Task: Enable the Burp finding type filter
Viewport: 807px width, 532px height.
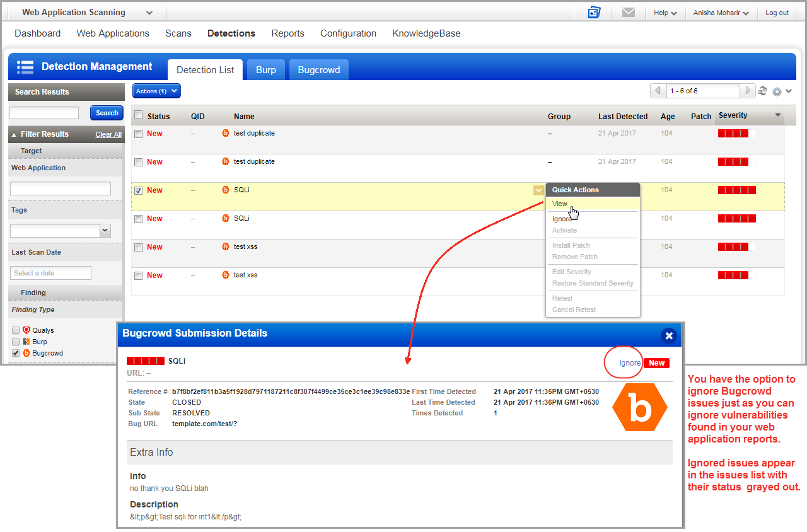Action: (x=16, y=342)
